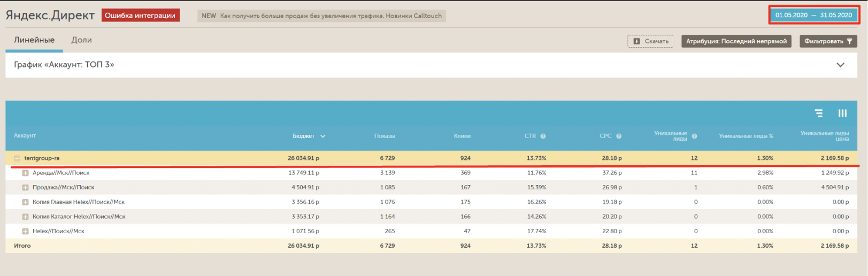
Task: Click the Аккаунт column header
Action: tap(25, 136)
